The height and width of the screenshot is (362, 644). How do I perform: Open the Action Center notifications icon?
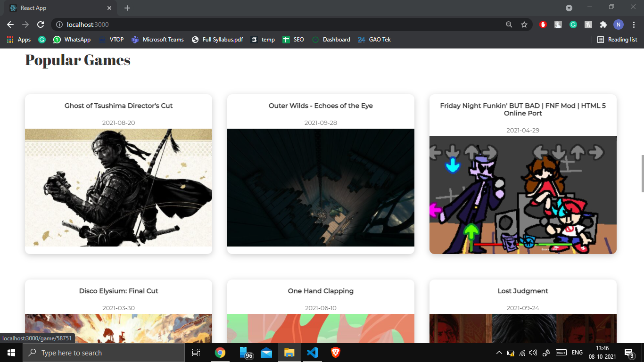(x=629, y=353)
